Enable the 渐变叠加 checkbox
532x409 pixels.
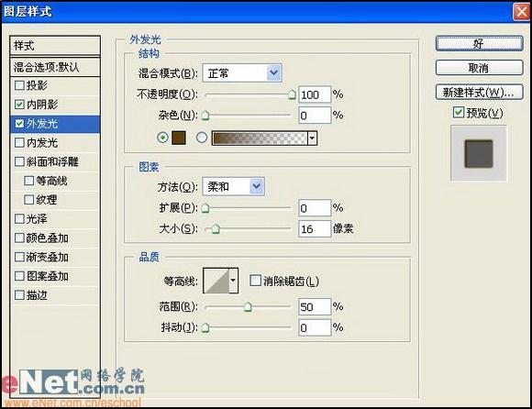19,257
